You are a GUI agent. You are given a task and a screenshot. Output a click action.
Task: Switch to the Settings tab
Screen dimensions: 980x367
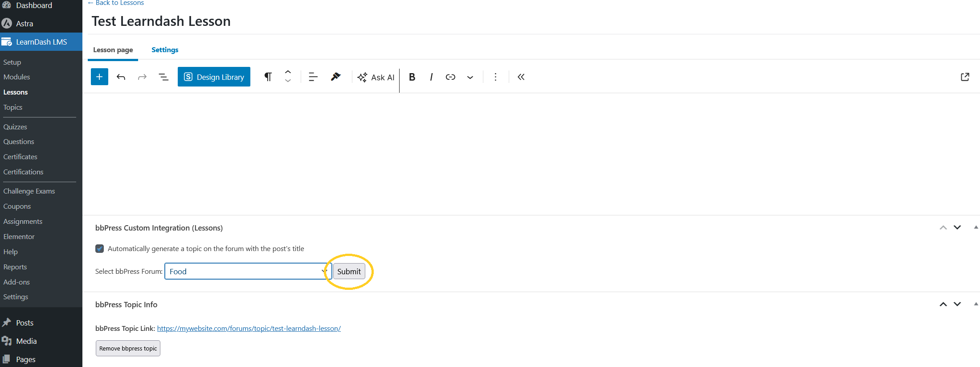coord(165,50)
